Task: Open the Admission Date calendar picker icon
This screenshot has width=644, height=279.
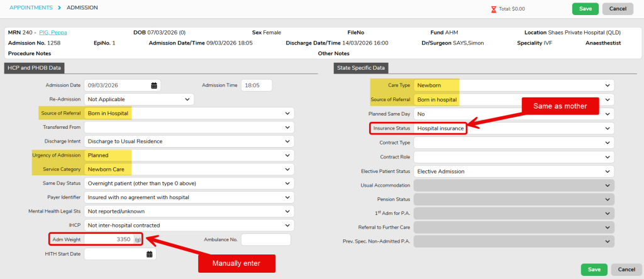Action: coord(154,85)
